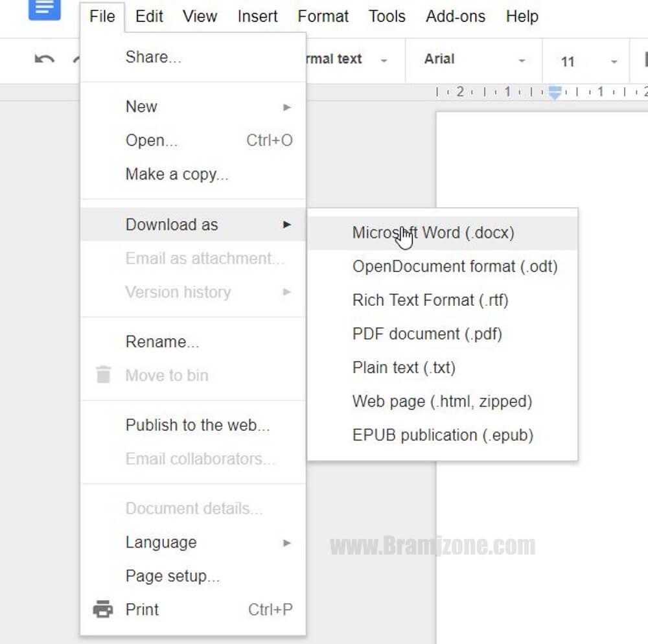Click Make a copy...
The height and width of the screenshot is (644, 648).
coord(193,174)
